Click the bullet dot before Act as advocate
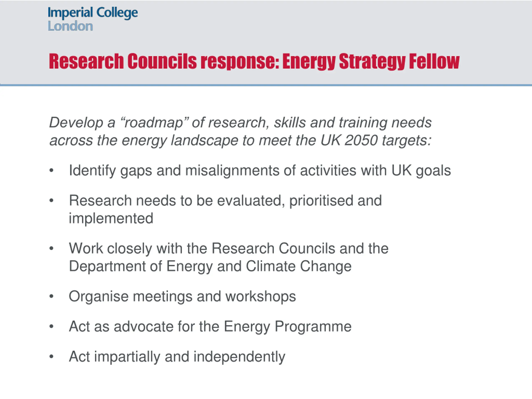Image resolution: width=532 pixels, height=399 pixels. click(x=51, y=326)
